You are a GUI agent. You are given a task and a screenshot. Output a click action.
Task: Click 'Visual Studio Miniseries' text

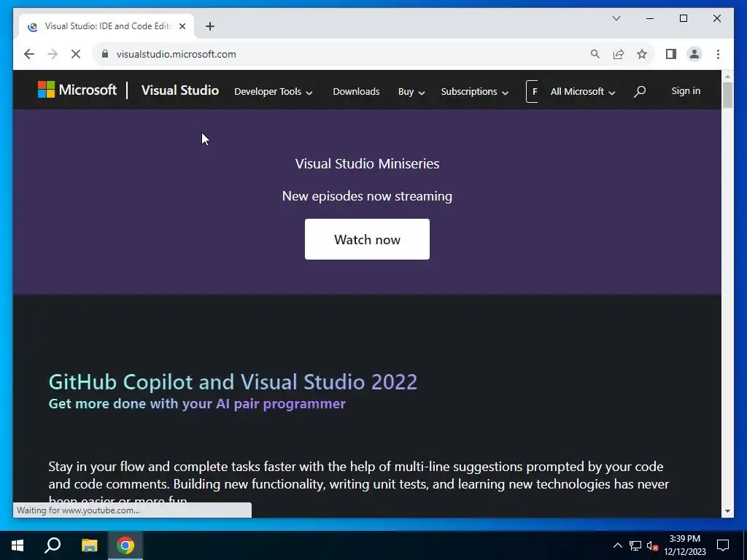pyautogui.click(x=367, y=164)
